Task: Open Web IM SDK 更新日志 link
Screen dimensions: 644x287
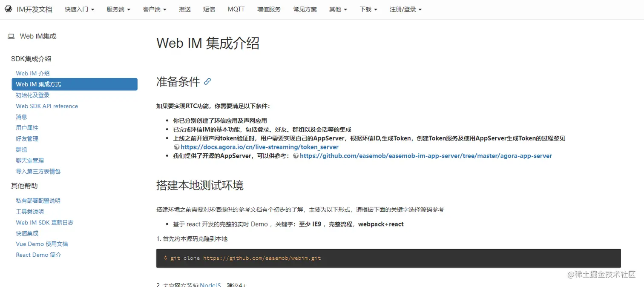Action: [45, 222]
